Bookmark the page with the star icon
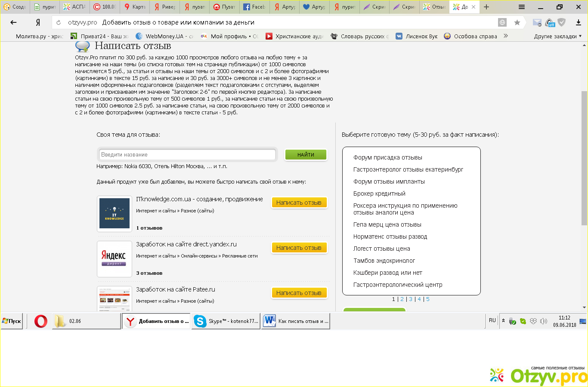588x387 pixels. pos(517,22)
